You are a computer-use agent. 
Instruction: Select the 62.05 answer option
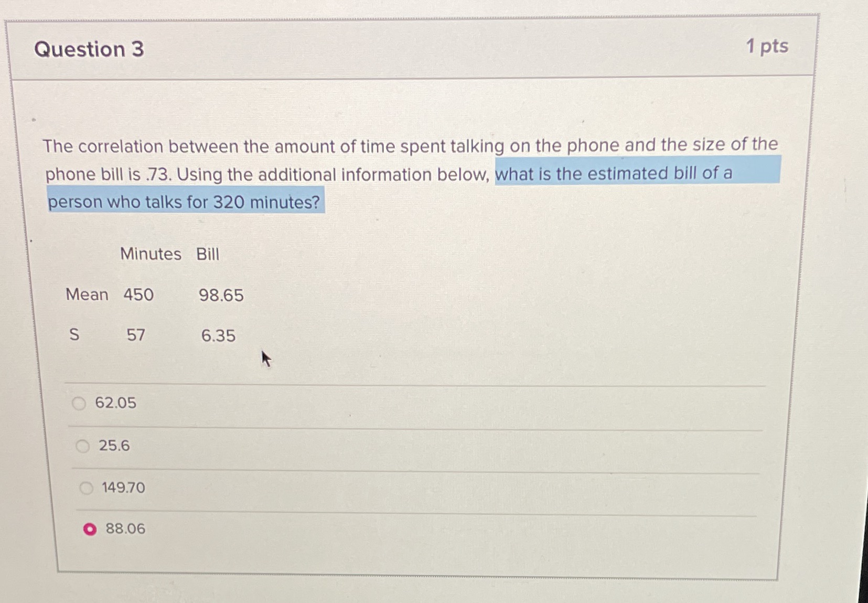click(79, 403)
